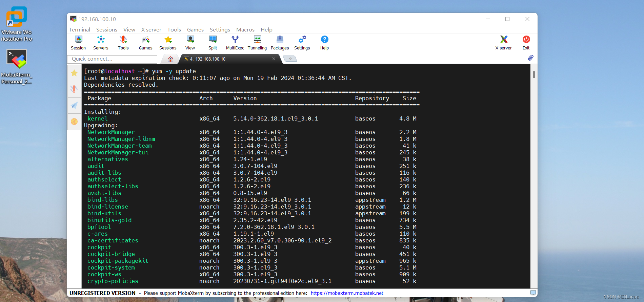The height and width of the screenshot is (302, 644).
Task: Click the ca-certificates package name
Action: click(x=113, y=240)
